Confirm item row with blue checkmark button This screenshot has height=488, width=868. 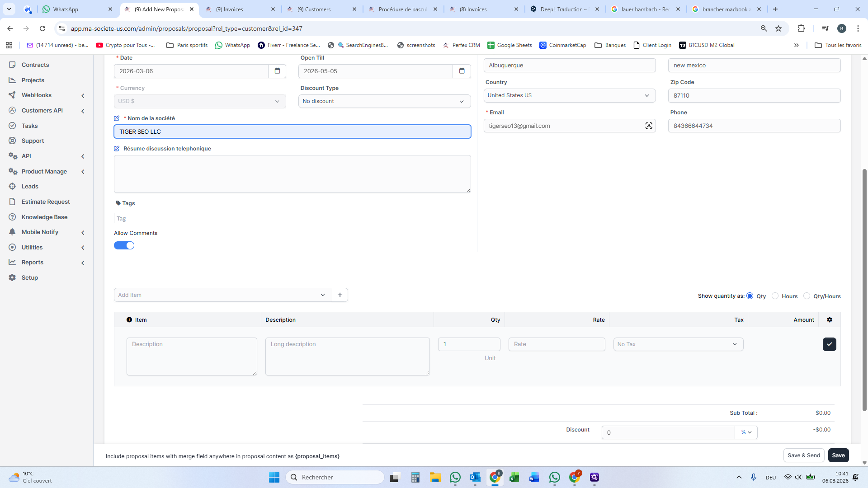829,344
